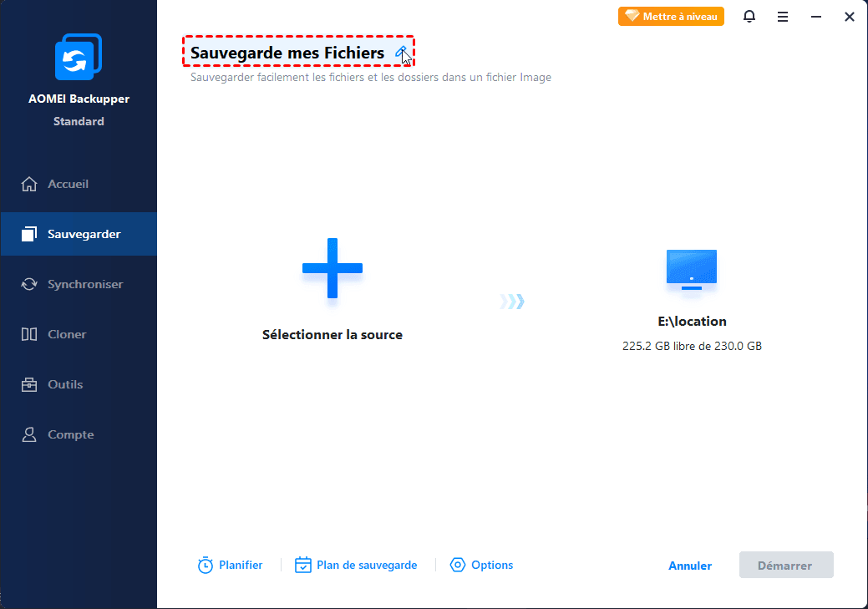Click the destination computer monitor icon
868x609 pixels.
coord(692,270)
